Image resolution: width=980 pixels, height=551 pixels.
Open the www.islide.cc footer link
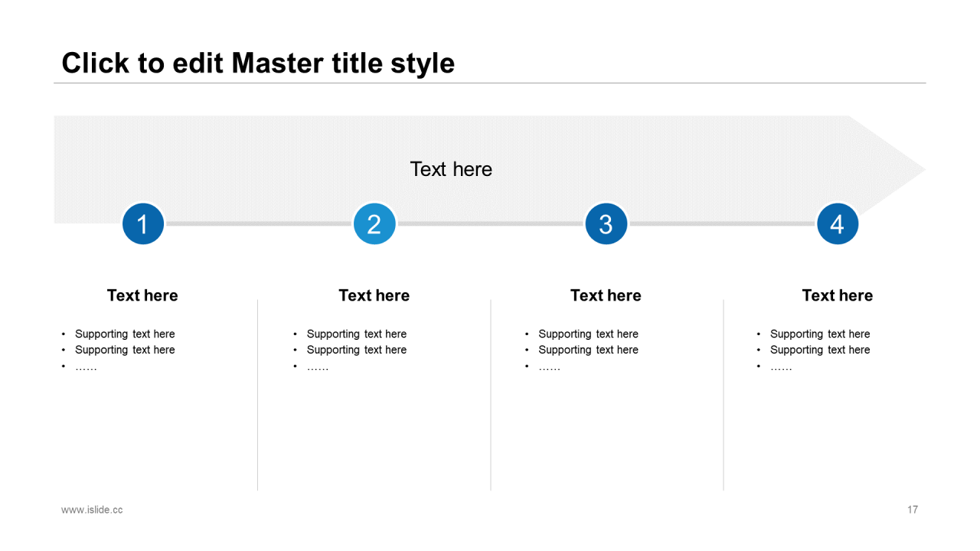(x=92, y=510)
